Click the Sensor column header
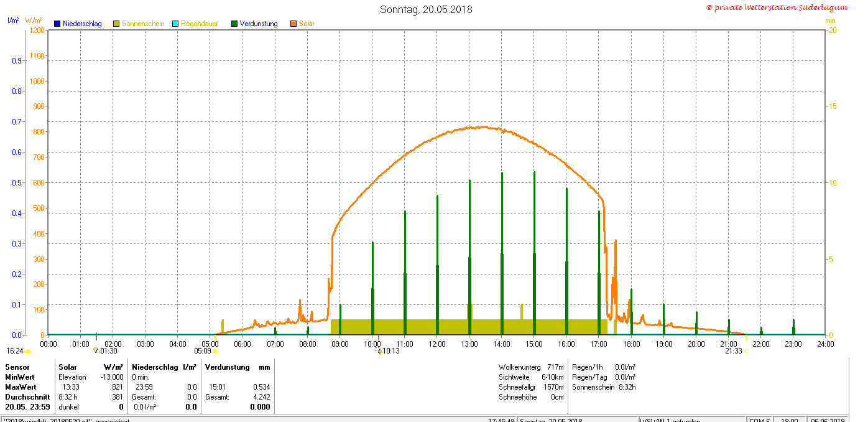 point(17,367)
